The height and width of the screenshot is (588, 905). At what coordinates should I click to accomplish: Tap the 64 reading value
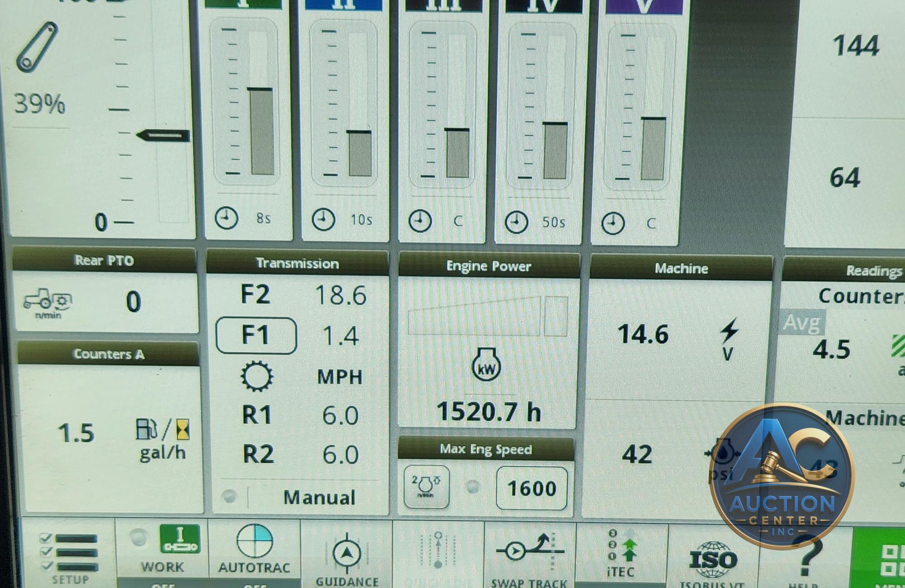(x=845, y=177)
